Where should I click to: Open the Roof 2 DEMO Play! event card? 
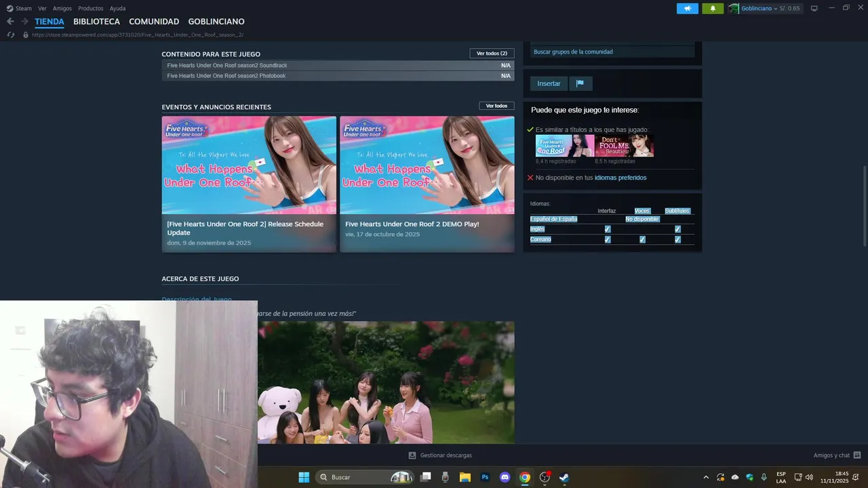[427, 184]
